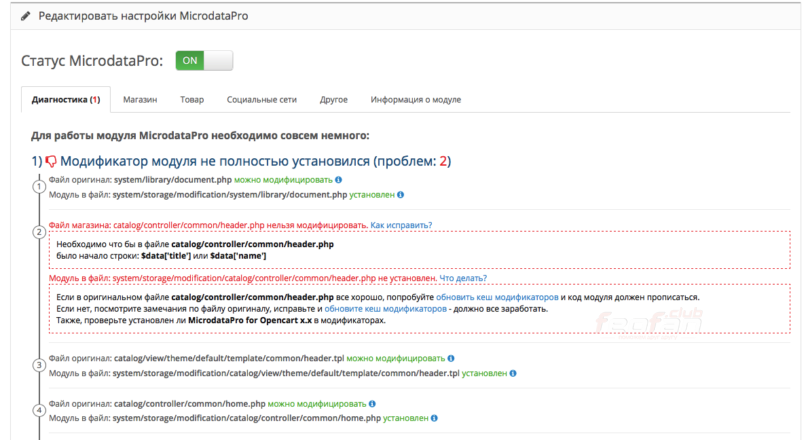Click step circle number 1
The height and width of the screenshot is (440, 806).
39,187
